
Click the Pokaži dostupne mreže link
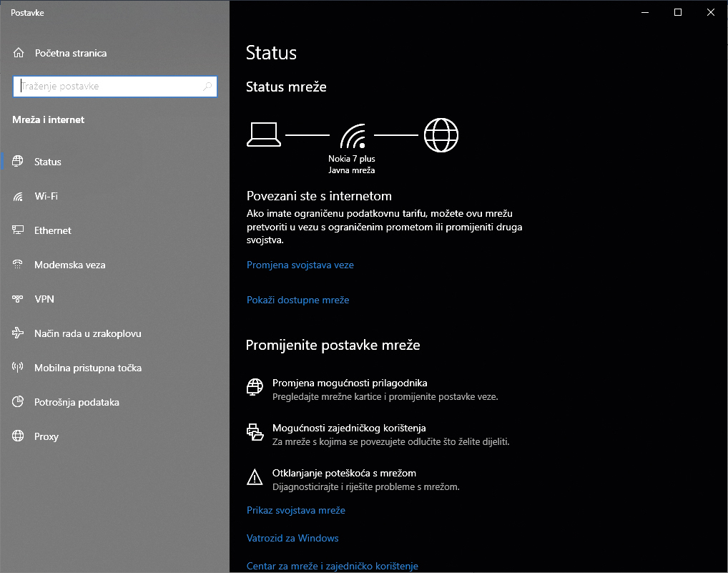point(297,300)
